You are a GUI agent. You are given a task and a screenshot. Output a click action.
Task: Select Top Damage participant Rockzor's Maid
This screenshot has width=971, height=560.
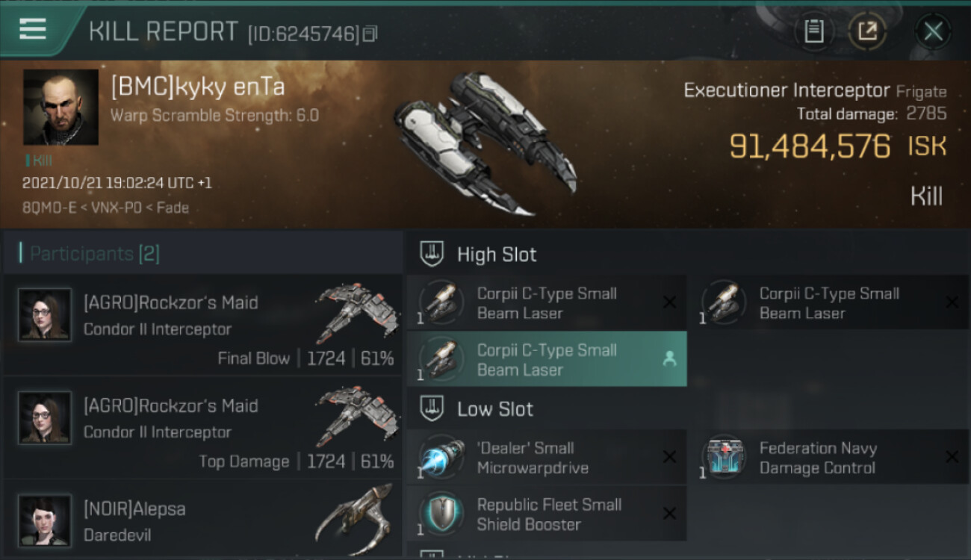click(202, 429)
